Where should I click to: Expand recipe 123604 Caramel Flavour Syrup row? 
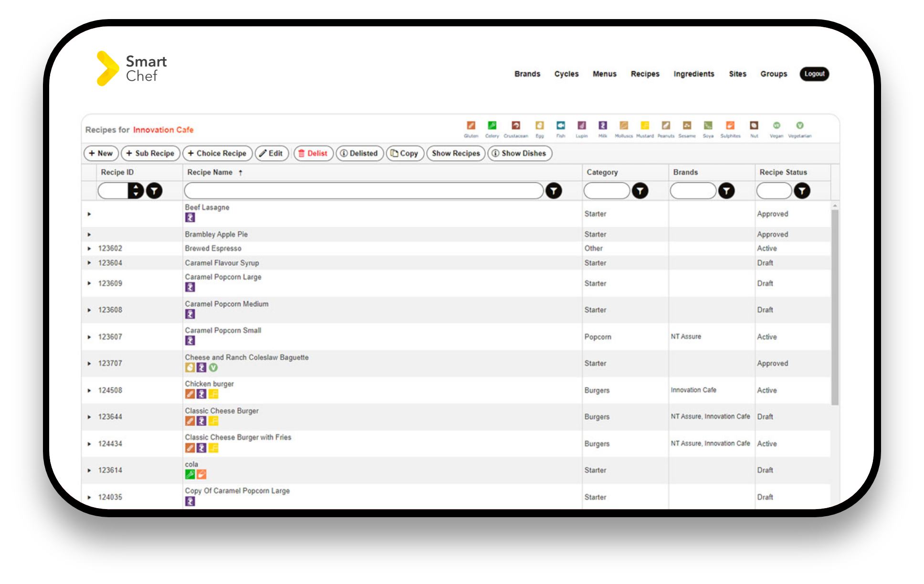pyautogui.click(x=89, y=263)
